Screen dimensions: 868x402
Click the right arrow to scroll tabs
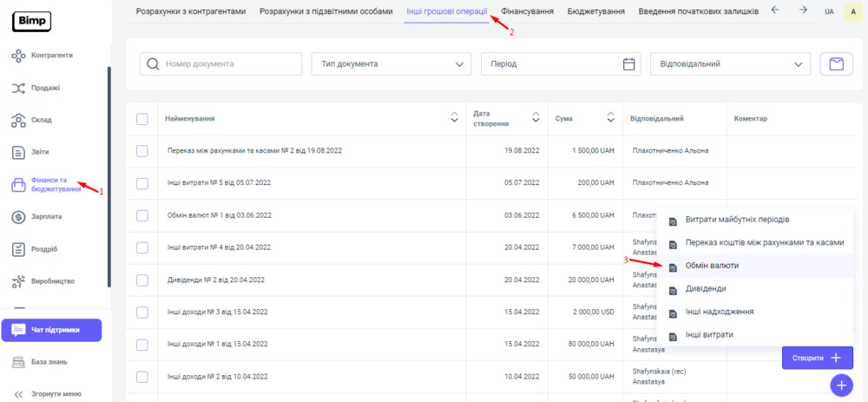tap(803, 10)
